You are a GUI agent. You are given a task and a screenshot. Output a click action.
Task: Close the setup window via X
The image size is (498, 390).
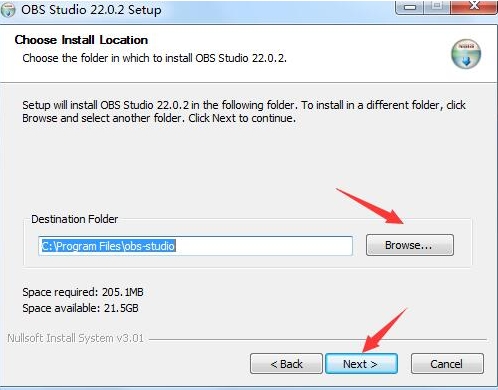point(474,6)
